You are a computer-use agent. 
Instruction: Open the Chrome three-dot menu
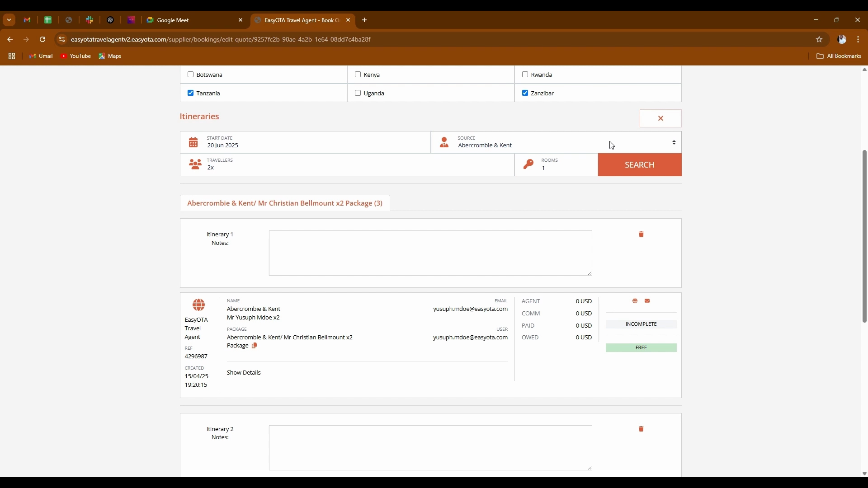858,39
